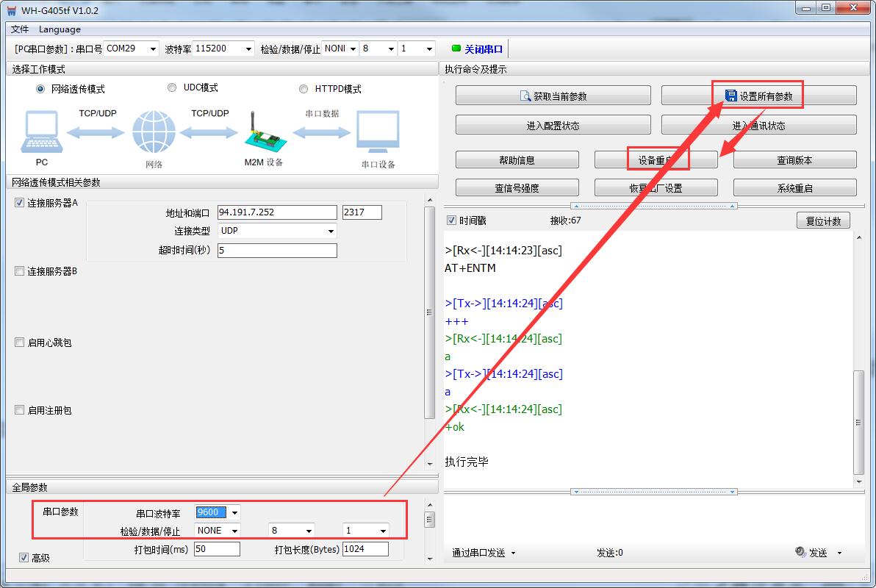This screenshot has height=588, width=876.
Task: Select the UDC模式 radio button
Action: tap(172, 87)
